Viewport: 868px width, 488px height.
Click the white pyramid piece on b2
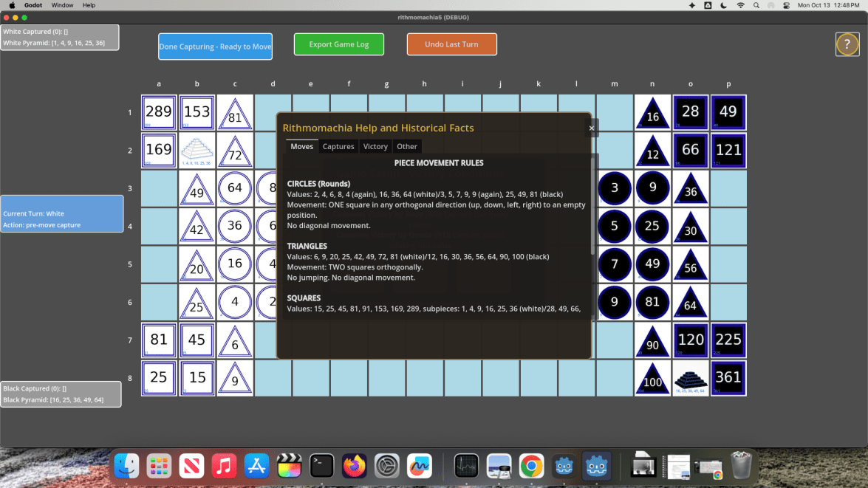click(x=197, y=151)
